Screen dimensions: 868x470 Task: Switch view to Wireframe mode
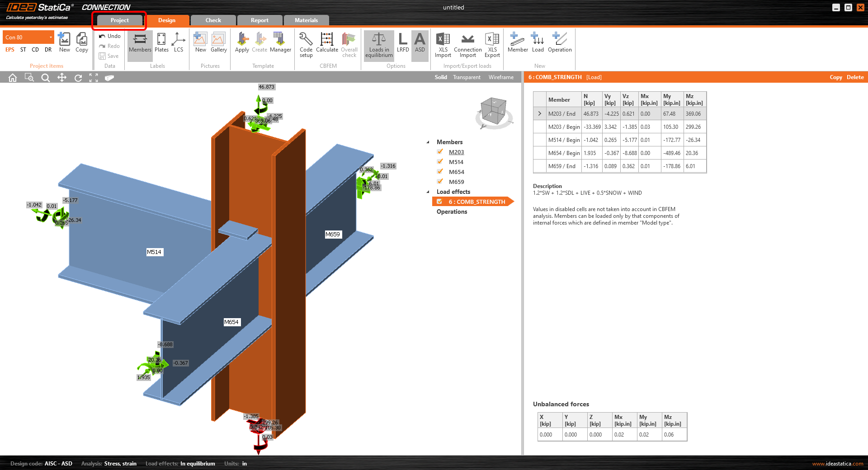pyautogui.click(x=501, y=77)
